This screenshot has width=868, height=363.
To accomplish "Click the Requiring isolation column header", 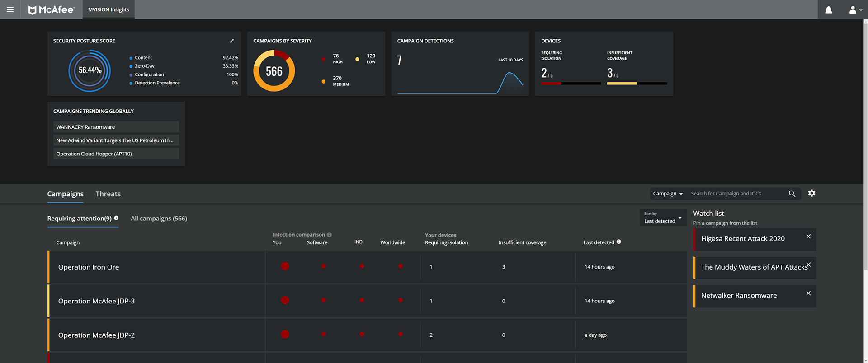I will 446,242.
